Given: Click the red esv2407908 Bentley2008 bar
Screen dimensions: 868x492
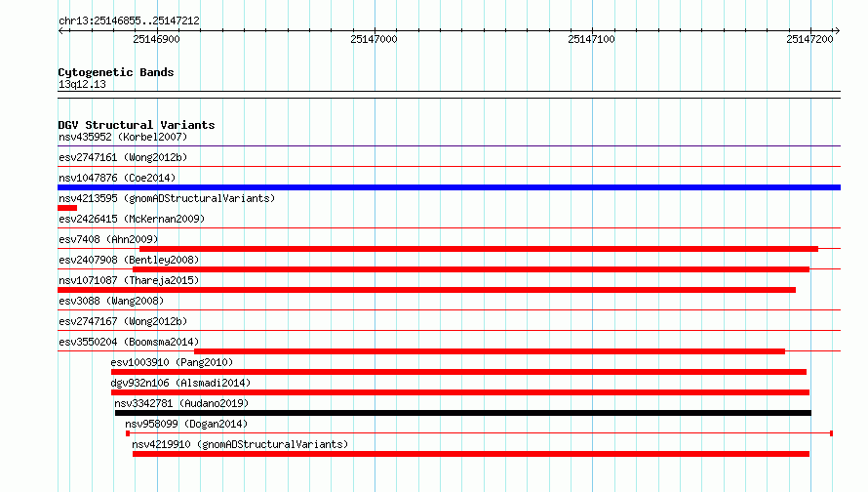Looking at the screenshot, I should coord(470,269).
